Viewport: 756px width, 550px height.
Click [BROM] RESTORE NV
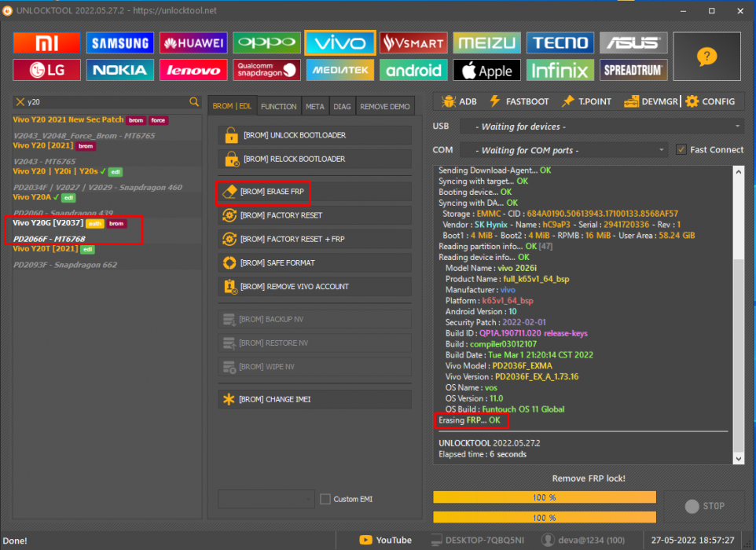tap(315, 343)
